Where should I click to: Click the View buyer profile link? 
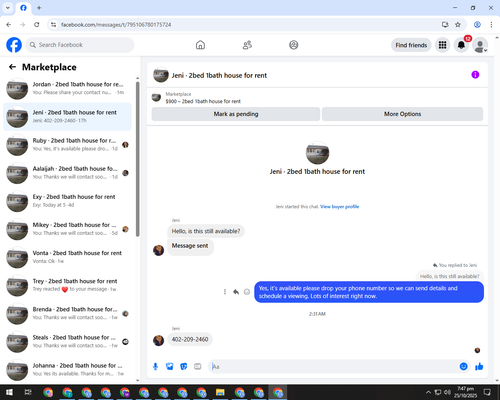(339, 207)
